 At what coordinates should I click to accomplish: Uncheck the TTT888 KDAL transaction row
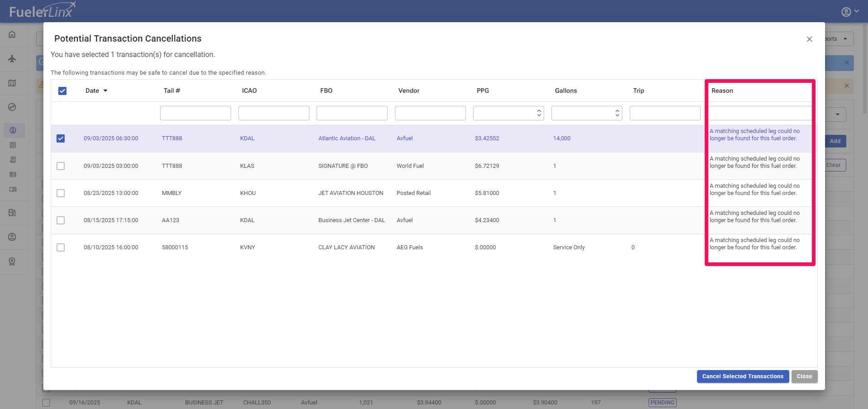(61, 138)
